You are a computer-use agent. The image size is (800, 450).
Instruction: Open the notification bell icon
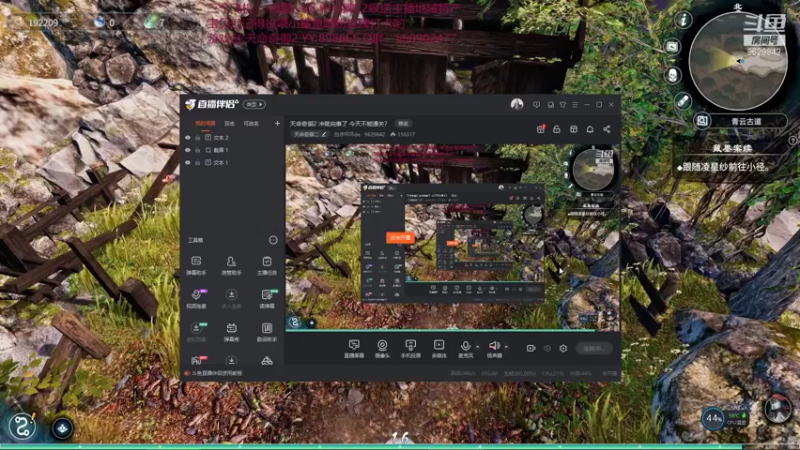tap(590, 129)
